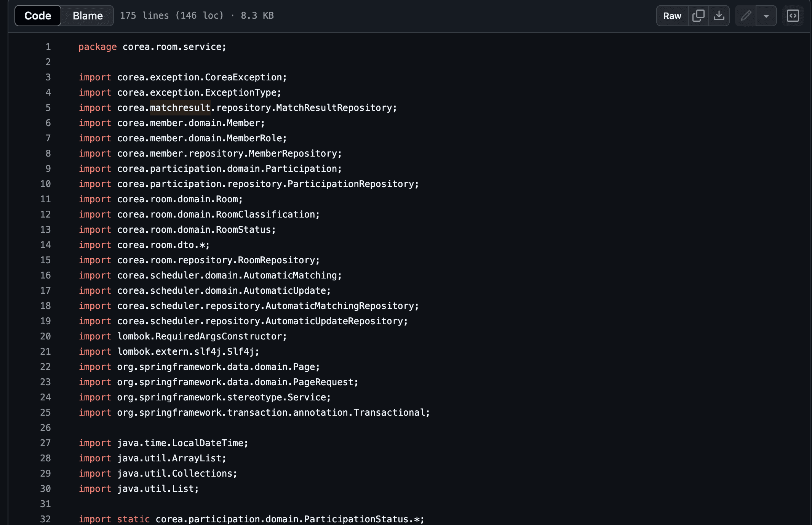Screen dimensions: 812x525
Task: Switch to the Blame tab
Action: pyautogui.click(x=88, y=16)
